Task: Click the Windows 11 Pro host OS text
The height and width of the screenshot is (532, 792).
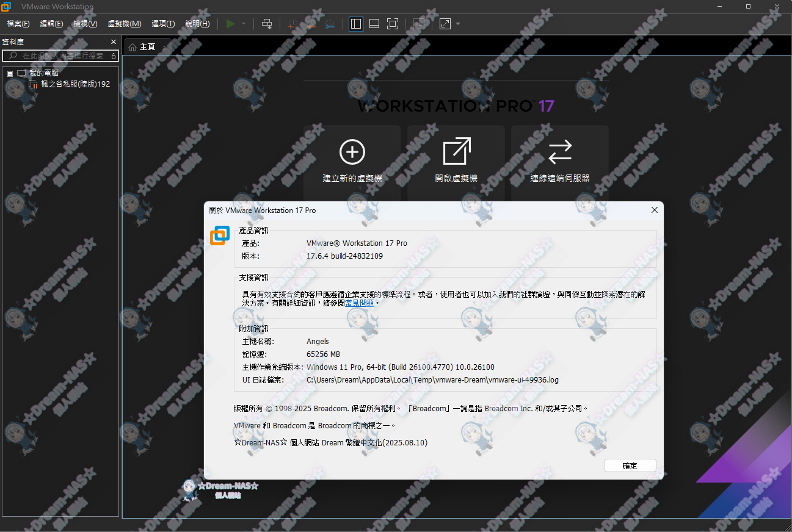Action: (x=401, y=367)
